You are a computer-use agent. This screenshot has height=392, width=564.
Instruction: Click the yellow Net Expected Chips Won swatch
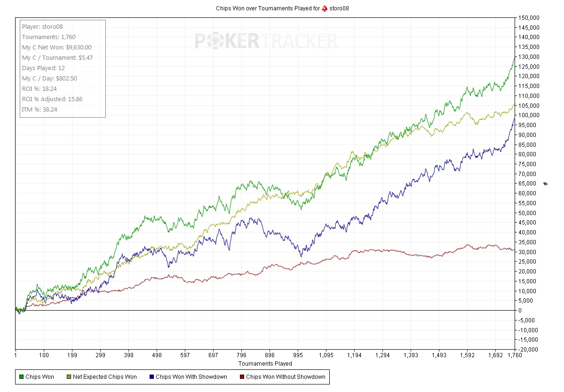click(x=69, y=376)
